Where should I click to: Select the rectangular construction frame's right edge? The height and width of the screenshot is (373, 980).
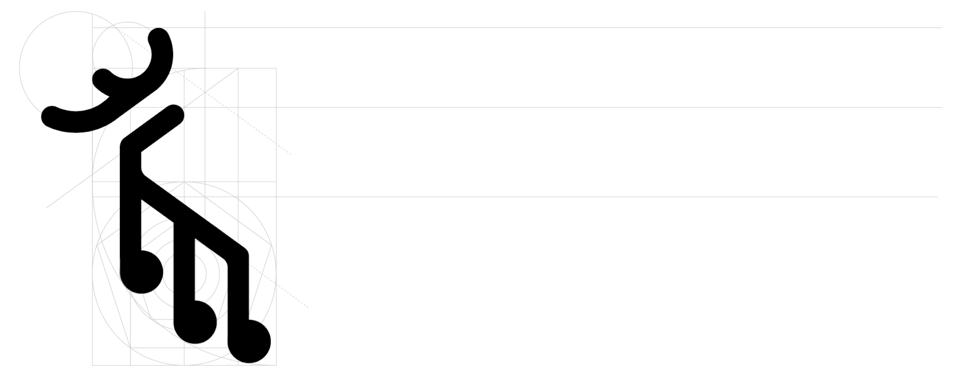(x=276, y=216)
